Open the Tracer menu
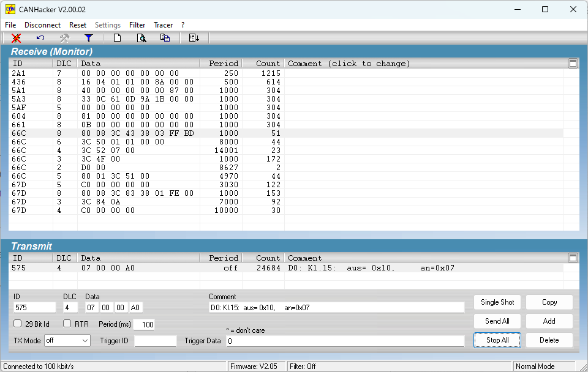This screenshot has height=372, width=588. point(163,24)
